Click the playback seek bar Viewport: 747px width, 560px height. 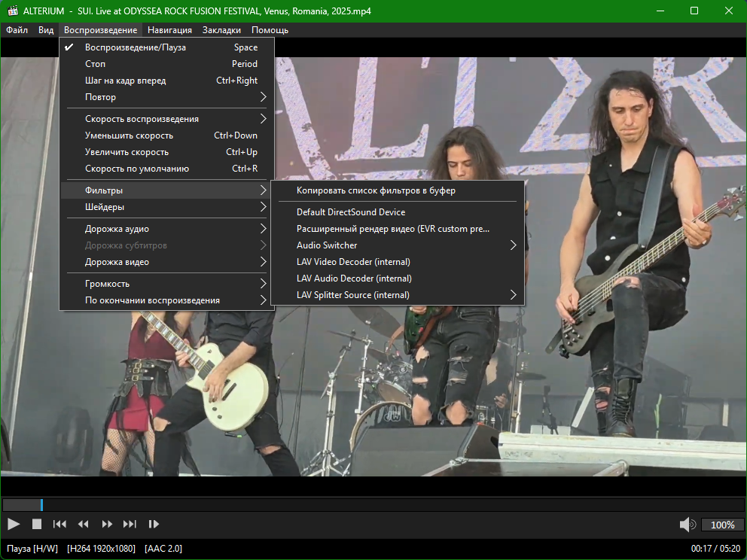373,505
